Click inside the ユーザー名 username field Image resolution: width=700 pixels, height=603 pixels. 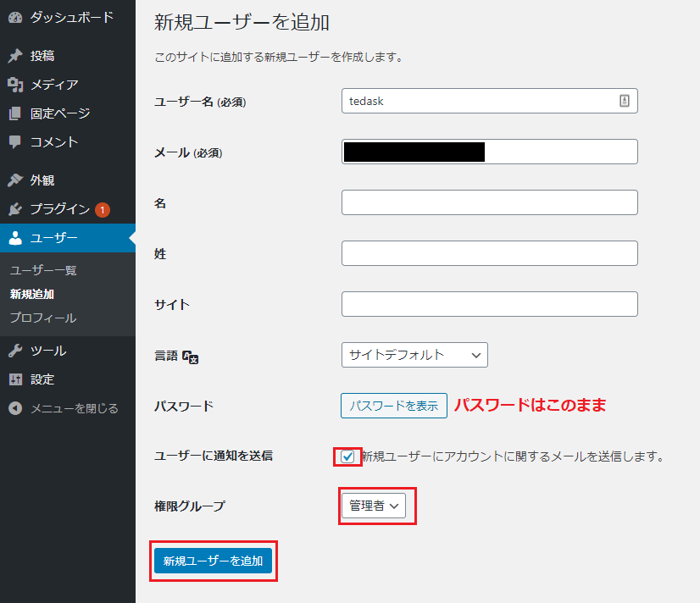[489, 100]
